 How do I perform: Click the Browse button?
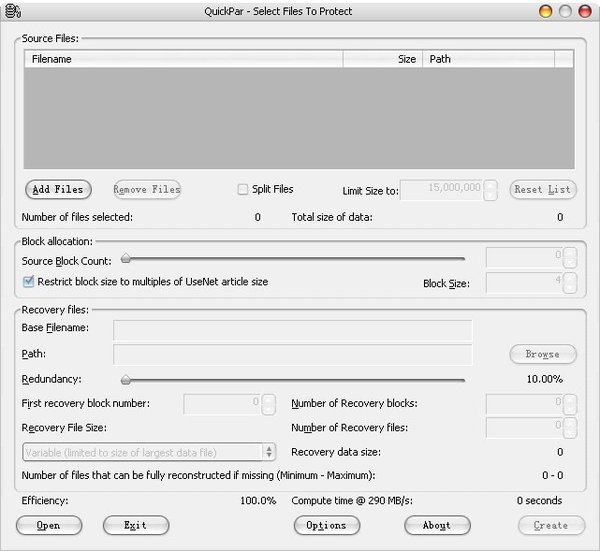point(543,354)
